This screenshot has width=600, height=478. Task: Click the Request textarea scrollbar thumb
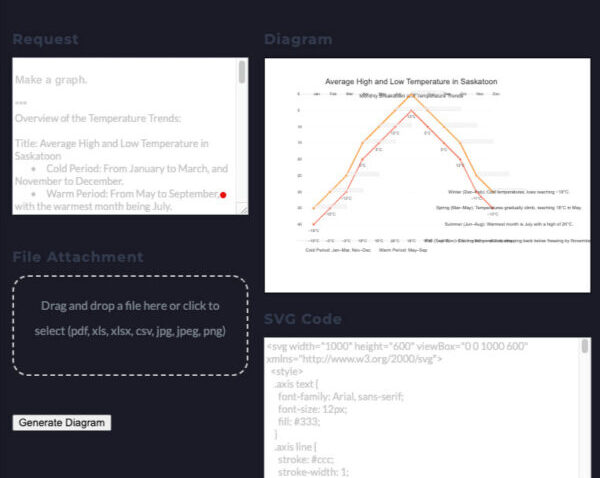coord(242,72)
